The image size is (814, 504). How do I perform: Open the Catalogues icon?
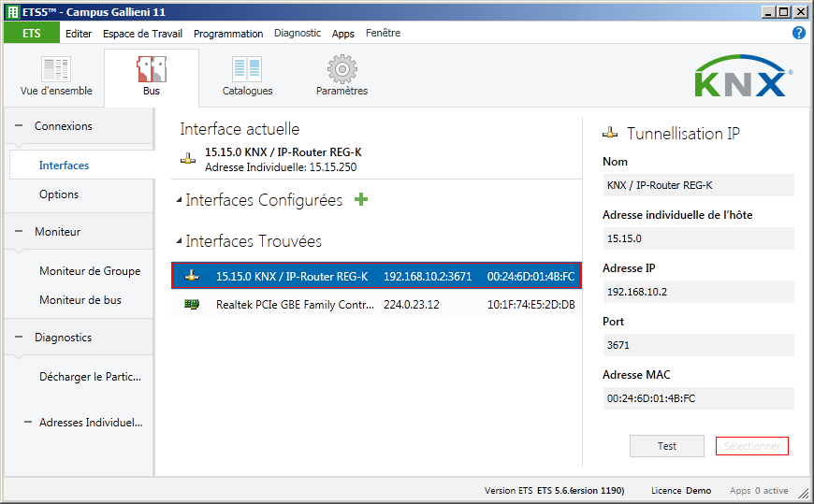[247, 69]
